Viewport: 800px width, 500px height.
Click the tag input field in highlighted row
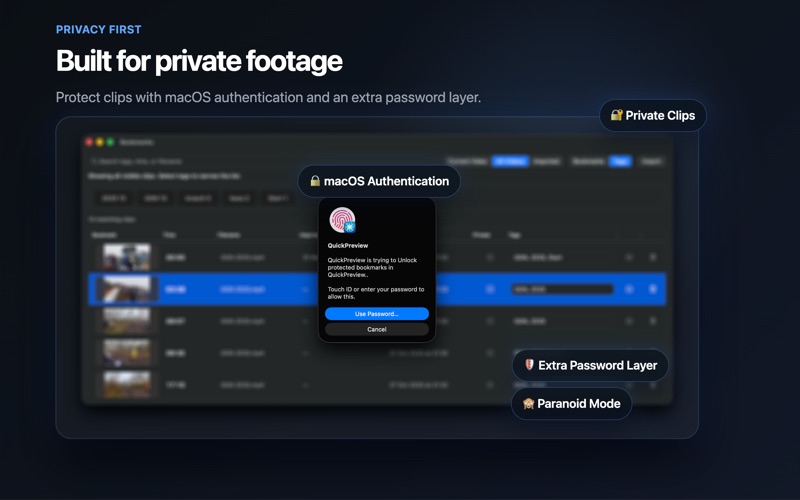pyautogui.click(x=562, y=289)
